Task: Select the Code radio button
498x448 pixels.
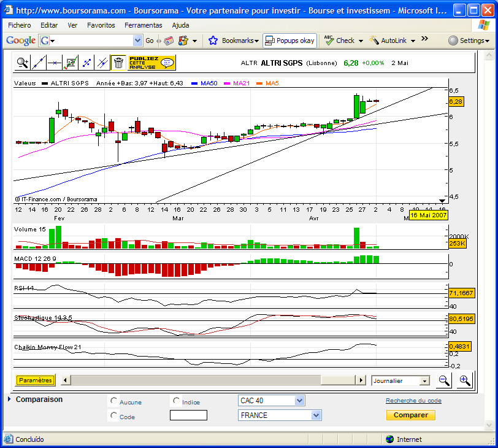Action: [x=113, y=415]
